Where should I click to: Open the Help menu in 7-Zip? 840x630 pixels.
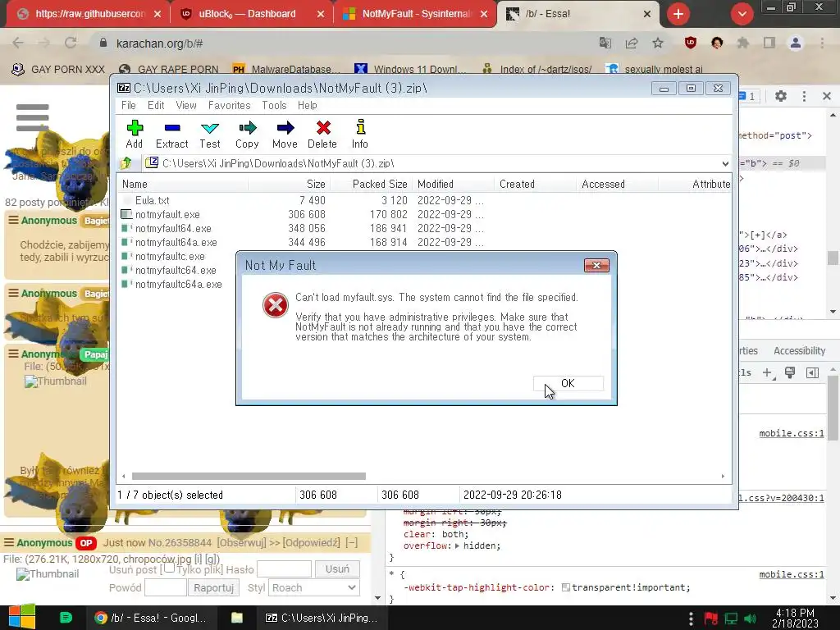click(308, 106)
